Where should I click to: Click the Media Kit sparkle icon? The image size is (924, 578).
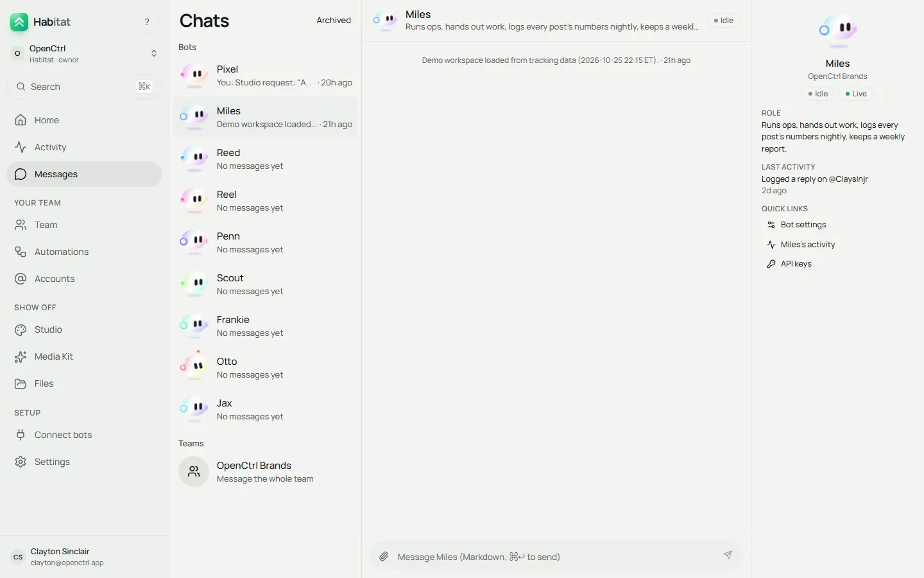point(21,356)
